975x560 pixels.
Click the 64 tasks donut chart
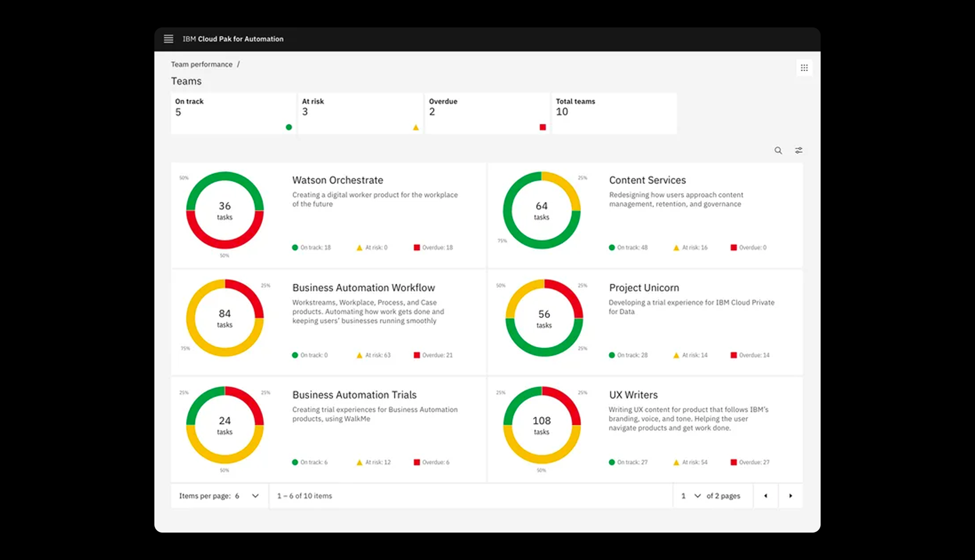pos(542,210)
